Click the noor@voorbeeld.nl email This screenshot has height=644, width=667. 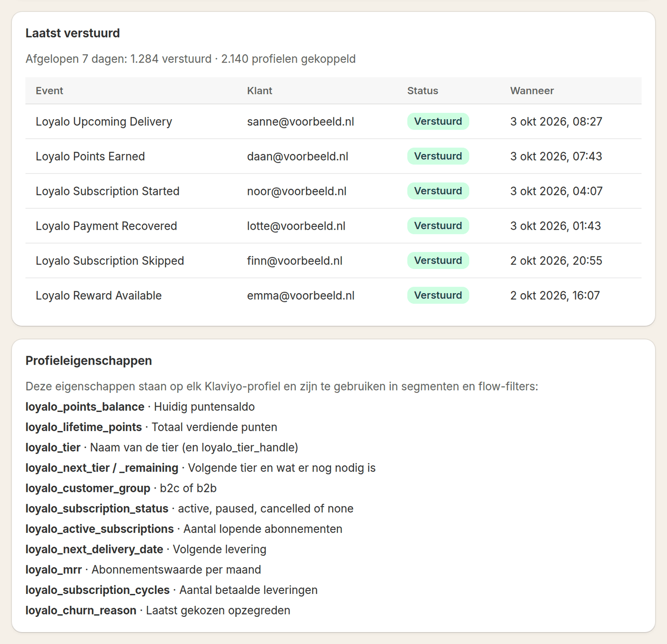tap(297, 191)
